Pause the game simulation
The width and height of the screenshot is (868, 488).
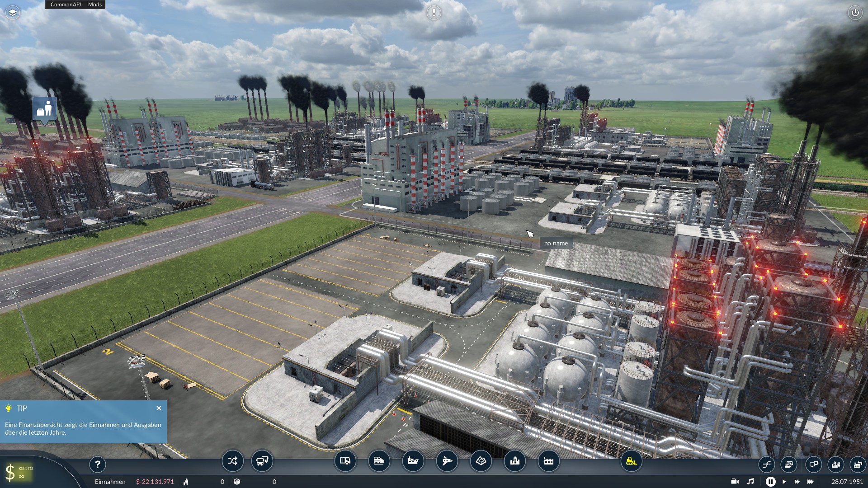click(770, 482)
